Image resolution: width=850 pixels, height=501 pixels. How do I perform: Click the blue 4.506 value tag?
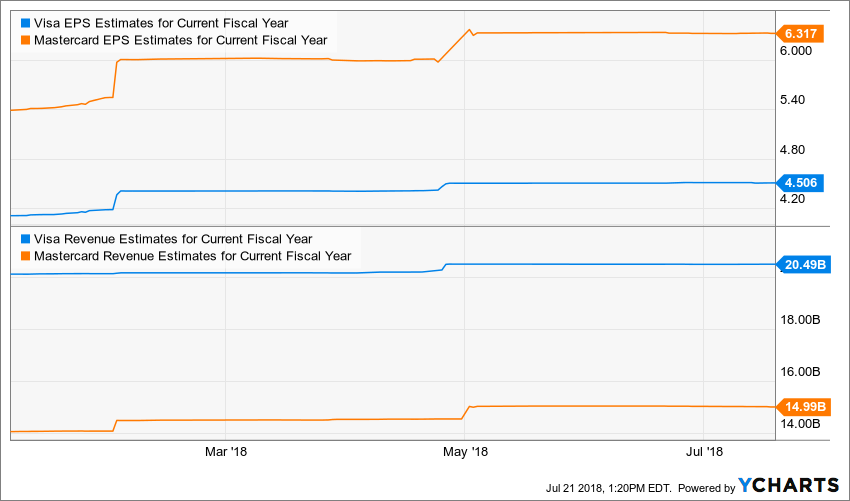point(800,182)
